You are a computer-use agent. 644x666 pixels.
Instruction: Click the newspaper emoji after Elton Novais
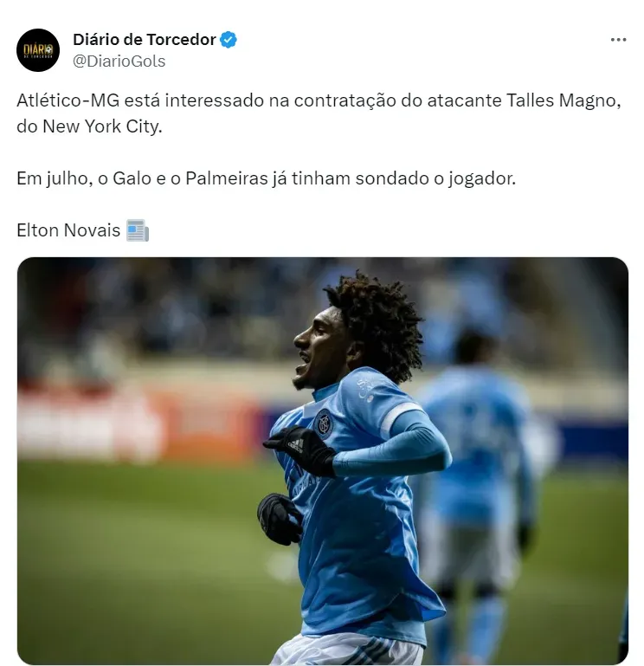click(138, 230)
